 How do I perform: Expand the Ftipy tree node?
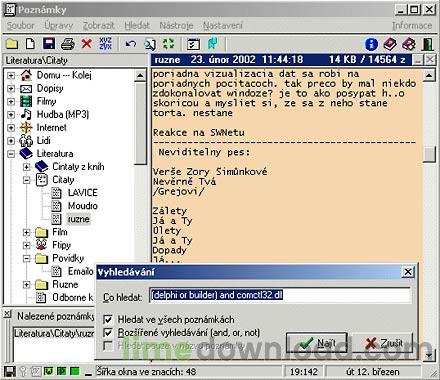(x=27, y=245)
